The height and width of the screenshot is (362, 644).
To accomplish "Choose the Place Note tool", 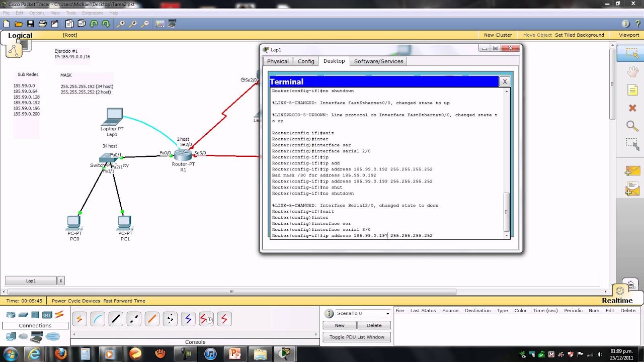I will coord(632,90).
